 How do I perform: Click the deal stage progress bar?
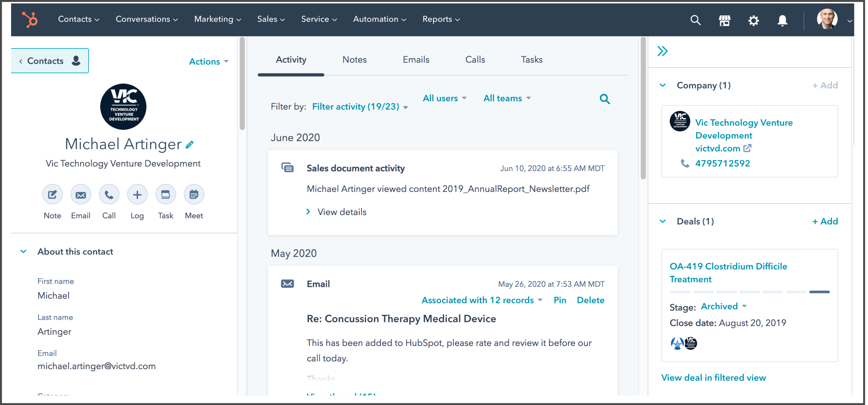pos(749,292)
